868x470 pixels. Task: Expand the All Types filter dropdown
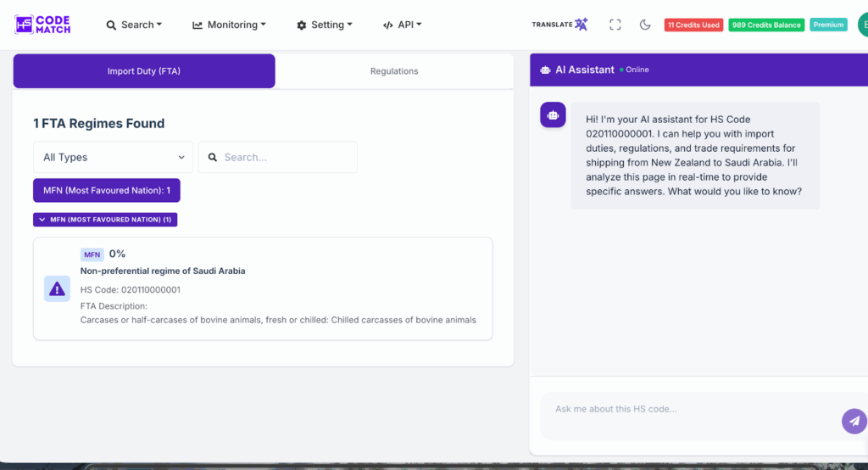[x=113, y=157]
